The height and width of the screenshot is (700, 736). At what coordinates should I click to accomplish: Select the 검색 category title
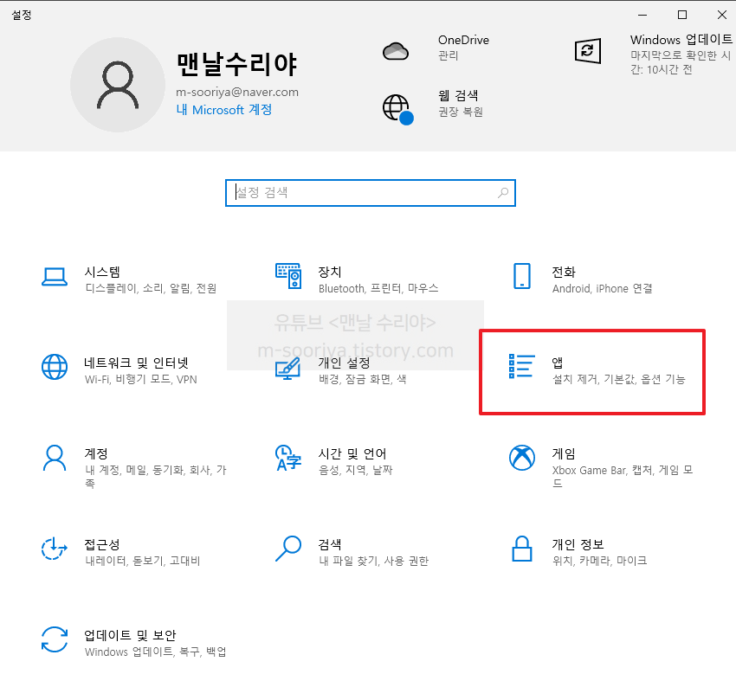click(330, 544)
